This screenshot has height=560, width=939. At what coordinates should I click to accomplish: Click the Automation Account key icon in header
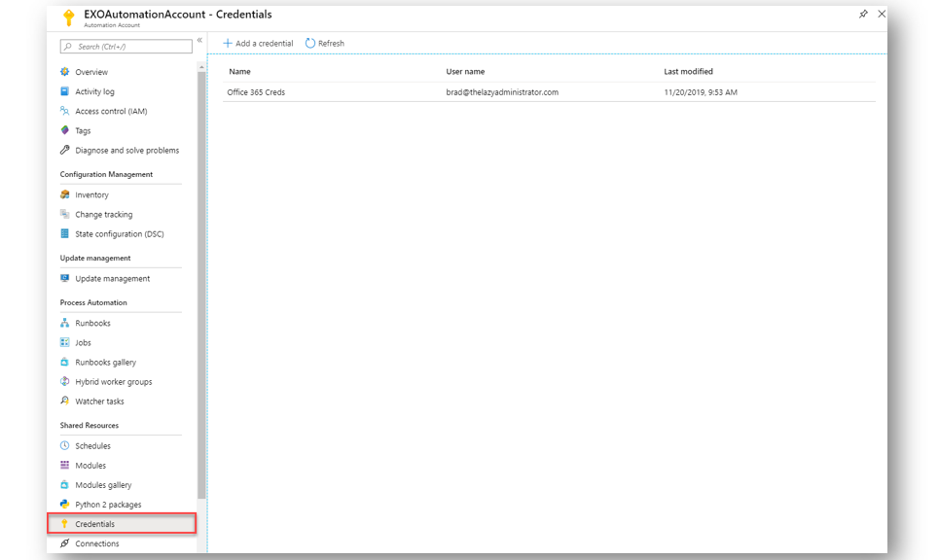[x=69, y=17]
